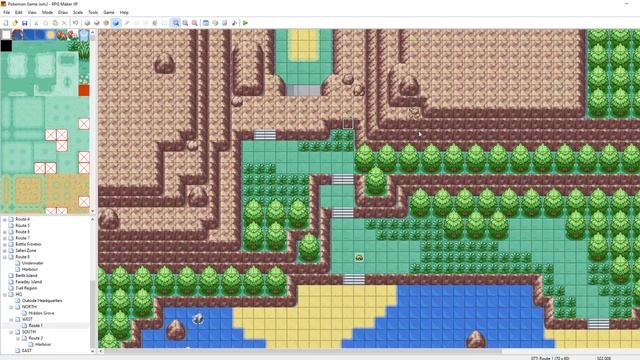
Task: Select Route 2 under SOUTH
Action: (36, 338)
